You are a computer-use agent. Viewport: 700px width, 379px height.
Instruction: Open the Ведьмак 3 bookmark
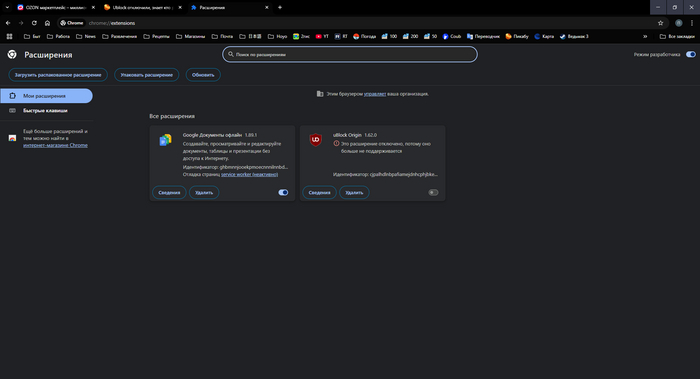tap(574, 37)
